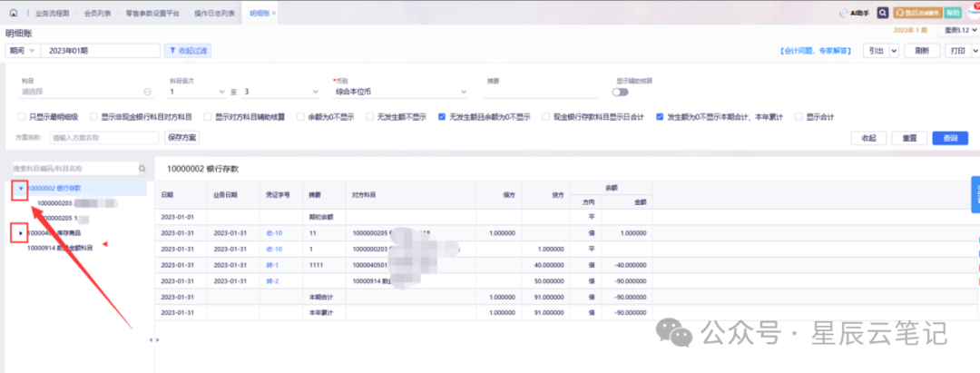Image resolution: width=980 pixels, height=373 pixels.
Task: Open 科目级次 start level dropdown
Action: [x=196, y=92]
